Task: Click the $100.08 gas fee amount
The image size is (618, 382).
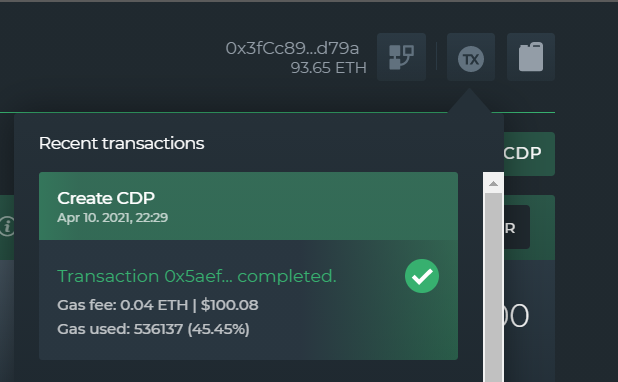Action: pyautogui.click(x=229, y=305)
